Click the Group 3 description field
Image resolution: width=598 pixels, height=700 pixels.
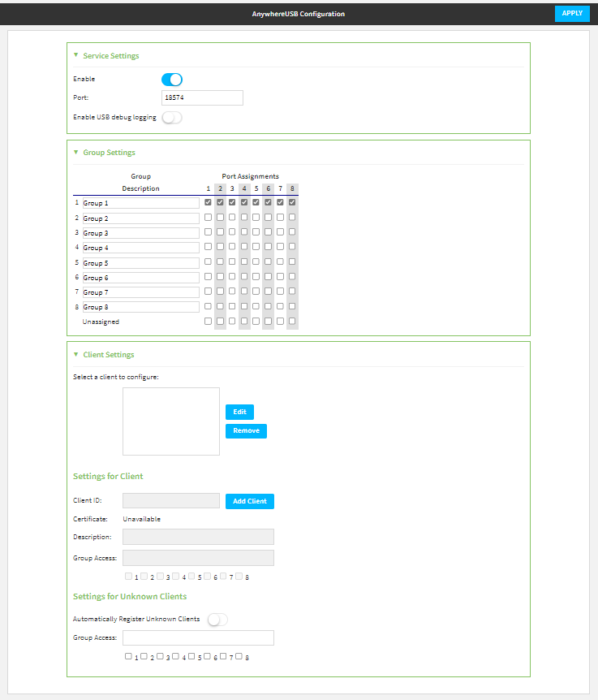[x=140, y=233]
